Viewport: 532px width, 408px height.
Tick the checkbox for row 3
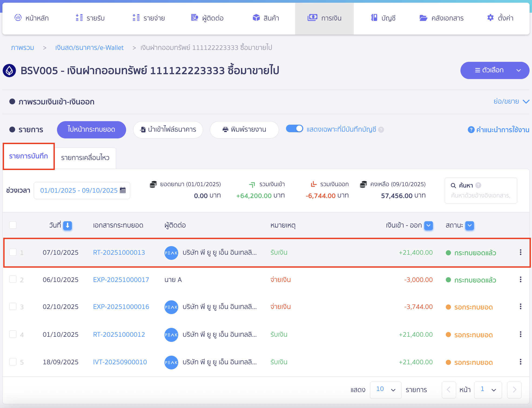13,307
